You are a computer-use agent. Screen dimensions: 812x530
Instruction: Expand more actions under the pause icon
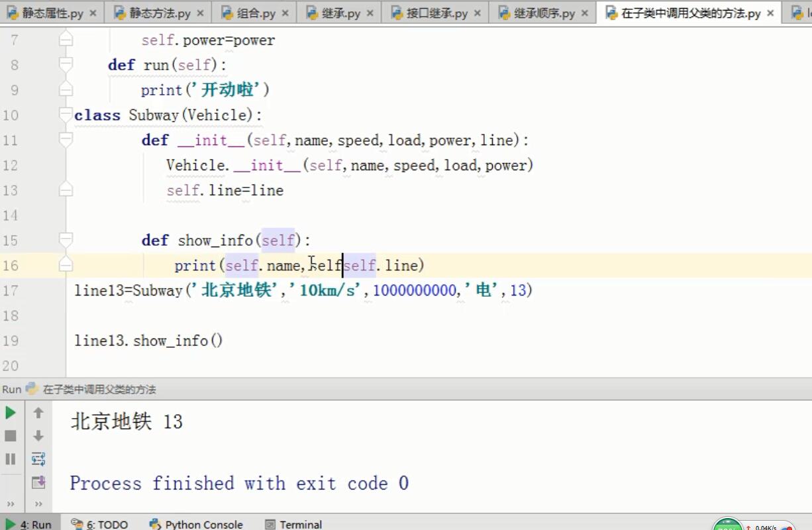[11, 504]
